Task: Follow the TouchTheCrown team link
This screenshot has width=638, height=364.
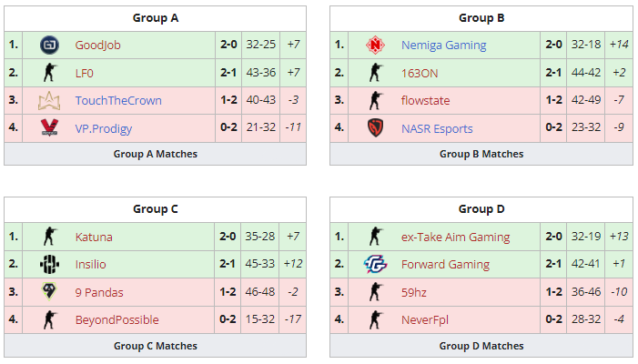Action: [118, 100]
